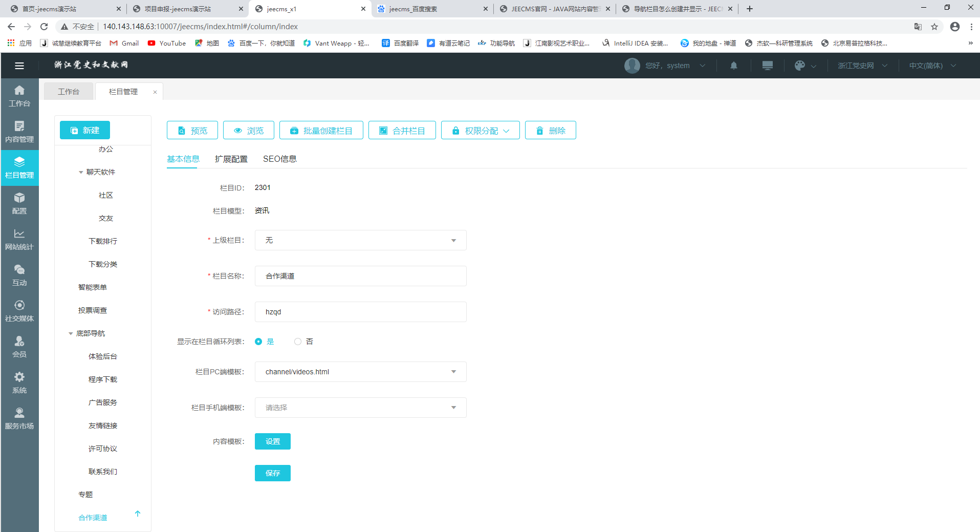Toggle the hamburger sidebar menu

[x=19, y=66]
